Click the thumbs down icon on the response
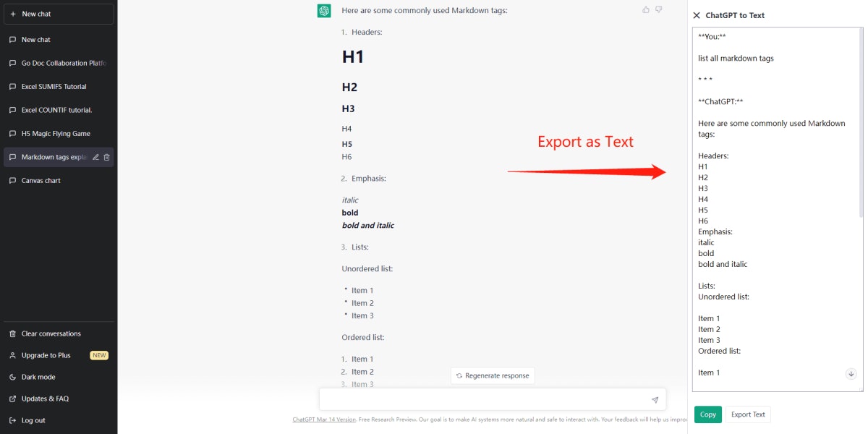 [x=658, y=9]
